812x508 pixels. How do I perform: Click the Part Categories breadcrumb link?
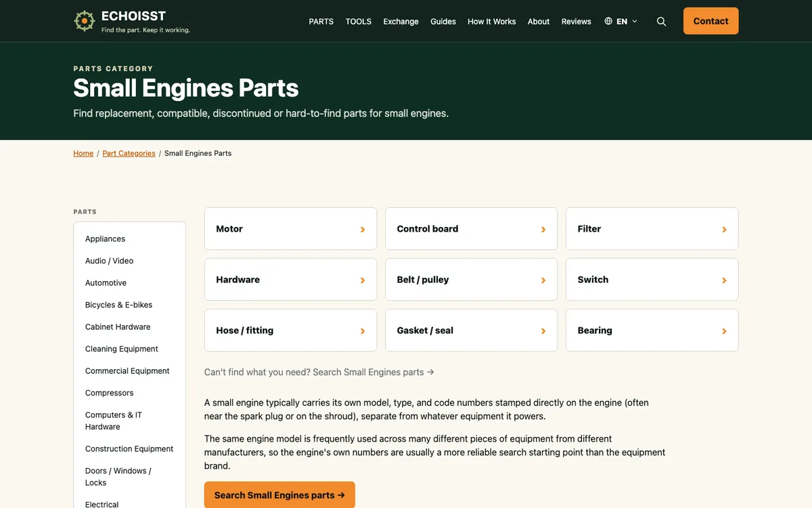(x=129, y=153)
